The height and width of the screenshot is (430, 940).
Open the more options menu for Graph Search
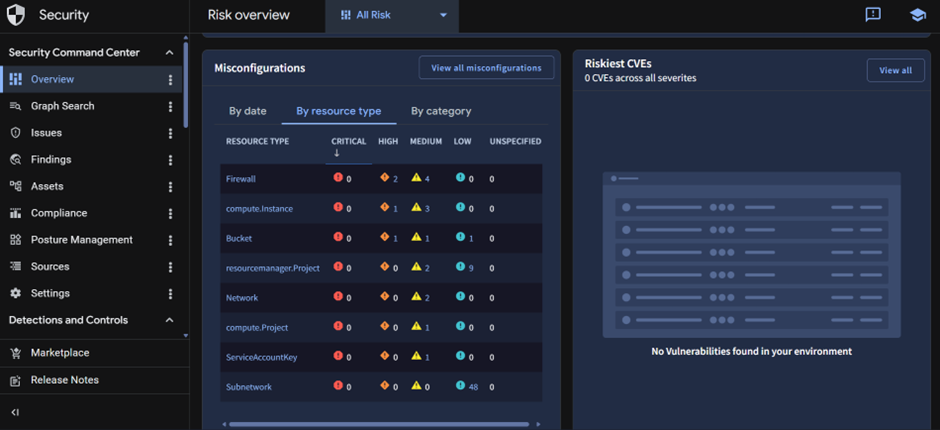[170, 107]
